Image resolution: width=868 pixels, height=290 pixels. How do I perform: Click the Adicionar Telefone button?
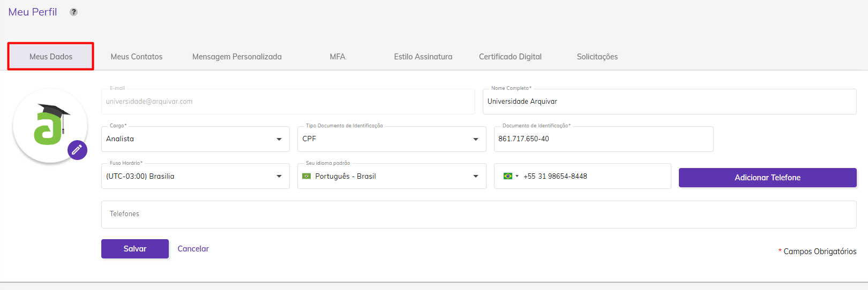click(x=768, y=178)
